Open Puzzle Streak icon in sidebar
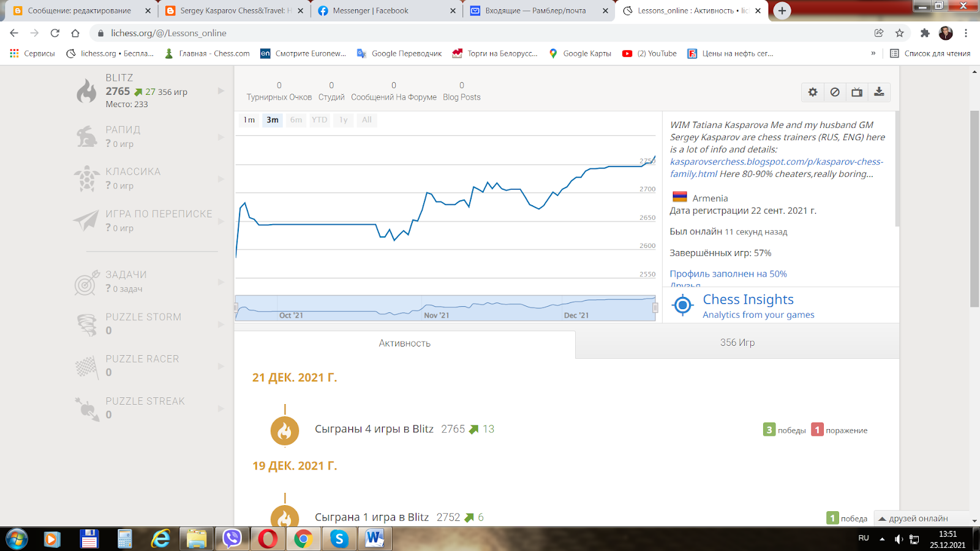Viewport: 980px width, 551px height. (87, 409)
